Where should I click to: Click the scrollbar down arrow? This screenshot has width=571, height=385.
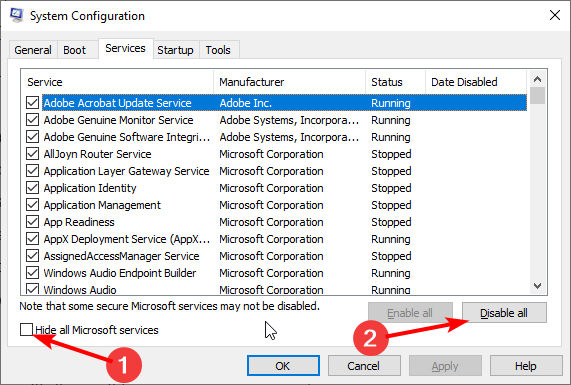point(537,286)
